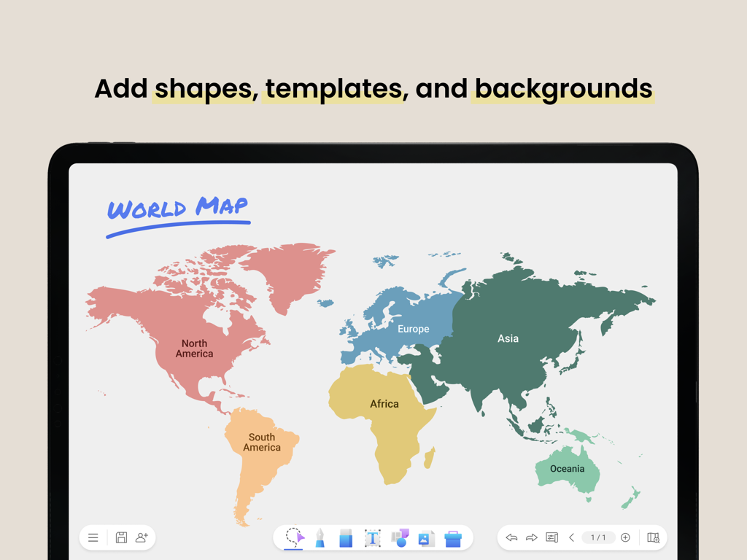Select the eraser tool

point(345,537)
